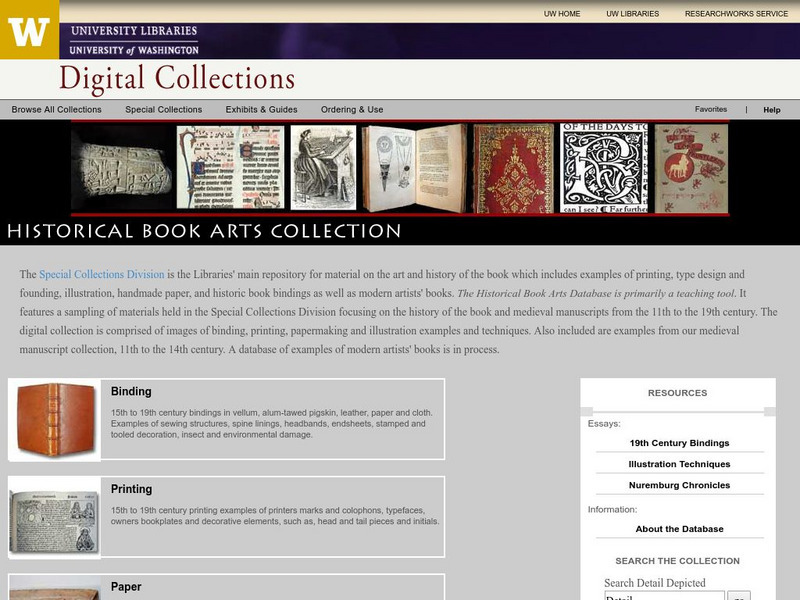This screenshot has height=600, width=800.
Task: Open the RESEARCHWORKS SERVICE link
Action: click(x=736, y=14)
